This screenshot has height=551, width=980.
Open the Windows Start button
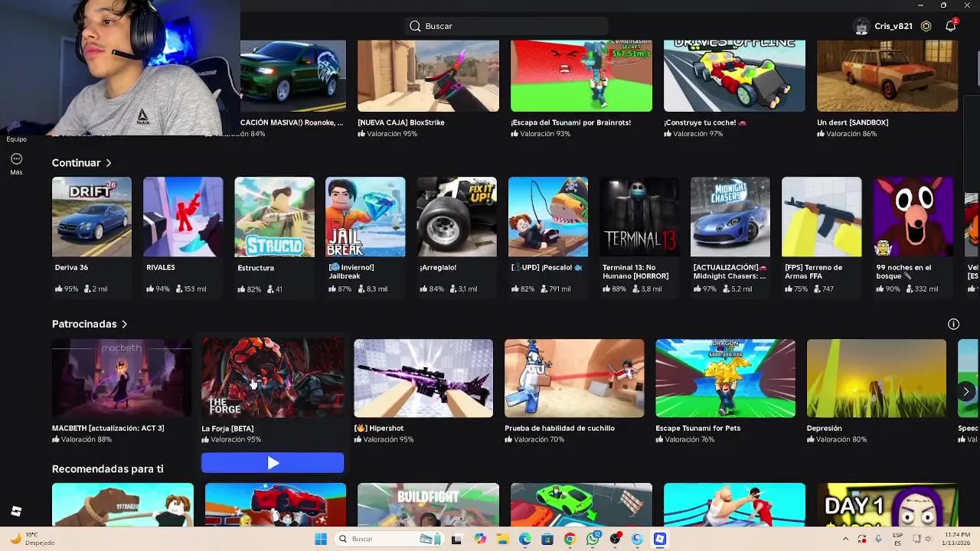pyautogui.click(x=321, y=539)
